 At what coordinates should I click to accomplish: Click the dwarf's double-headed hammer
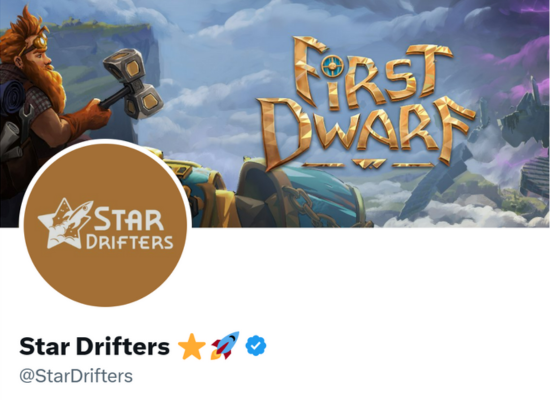(x=132, y=84)
